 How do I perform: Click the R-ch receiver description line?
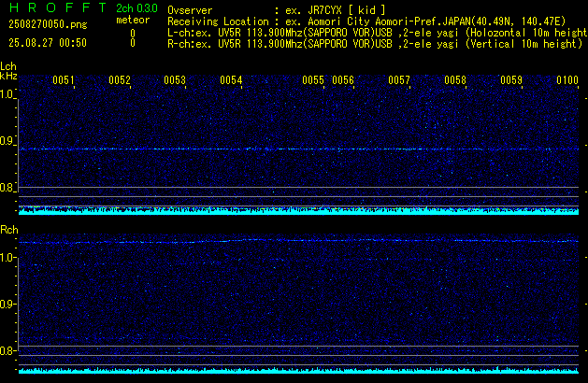(x=375, y=44)
